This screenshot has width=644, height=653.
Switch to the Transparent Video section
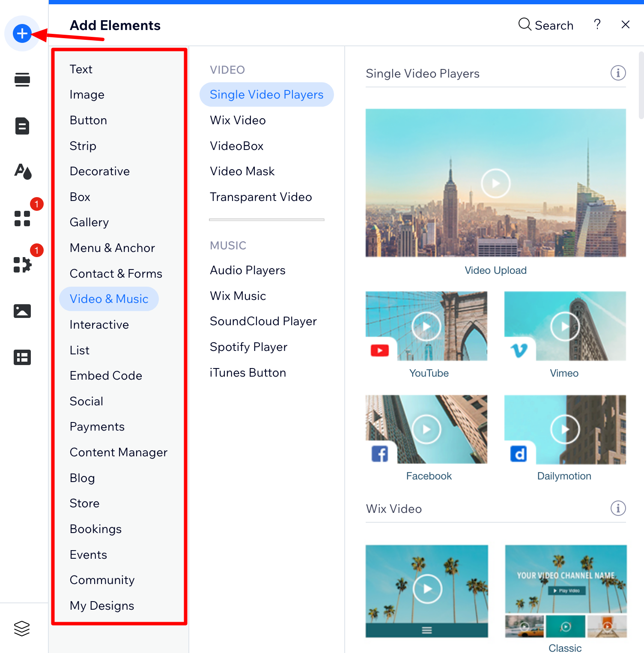(x=260, y=197)
